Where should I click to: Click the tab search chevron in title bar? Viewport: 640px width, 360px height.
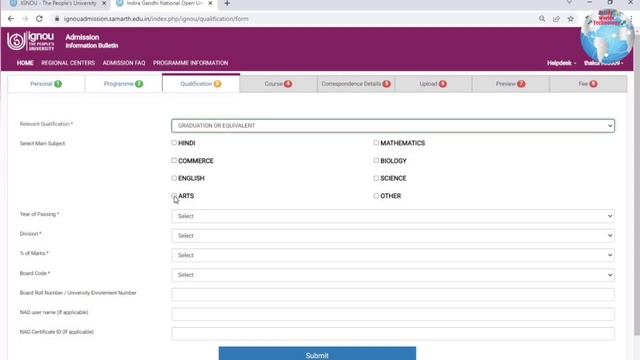click(x=569, y=2)
